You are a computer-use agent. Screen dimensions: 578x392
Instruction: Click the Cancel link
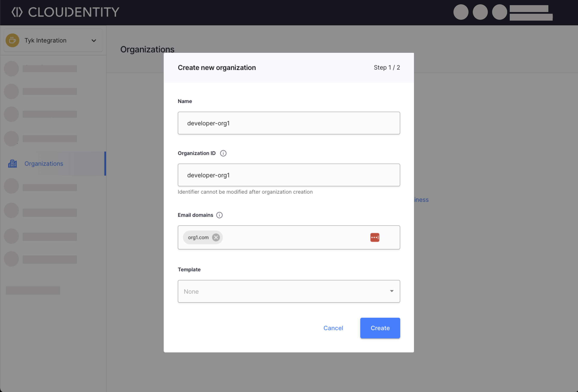pyautogui.click(x=333, y=328)
